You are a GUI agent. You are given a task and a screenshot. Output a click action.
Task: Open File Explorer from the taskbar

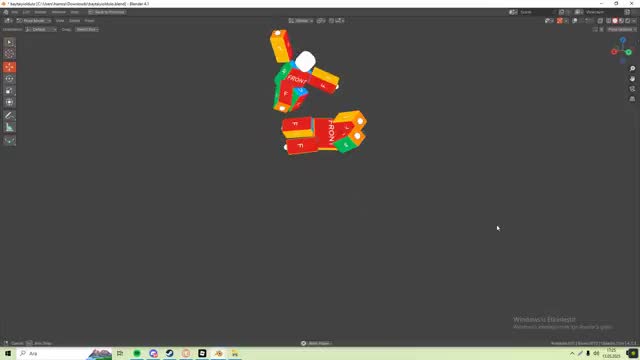235,353
